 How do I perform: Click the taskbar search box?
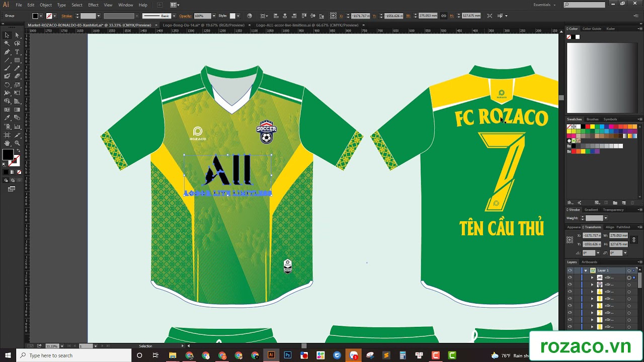(x=74, y=355)
